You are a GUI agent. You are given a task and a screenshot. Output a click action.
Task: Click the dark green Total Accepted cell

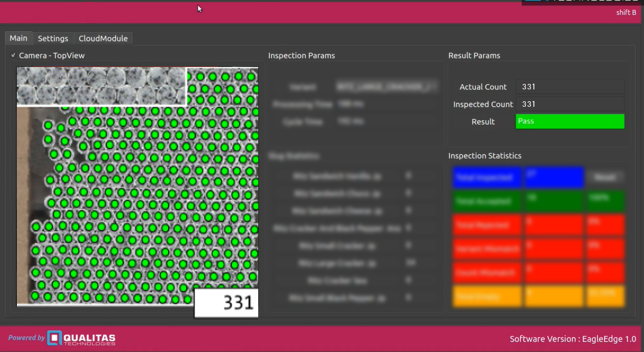click(x=487, y=201)
